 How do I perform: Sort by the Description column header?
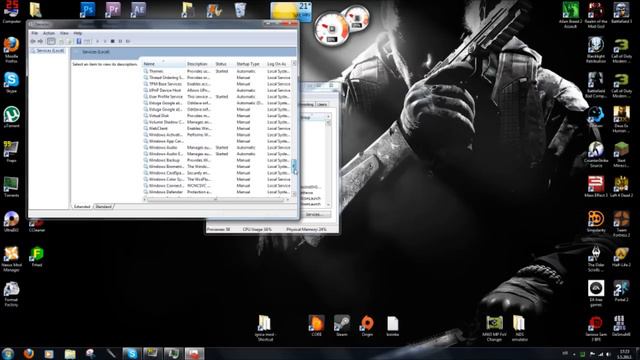[199, 64]
